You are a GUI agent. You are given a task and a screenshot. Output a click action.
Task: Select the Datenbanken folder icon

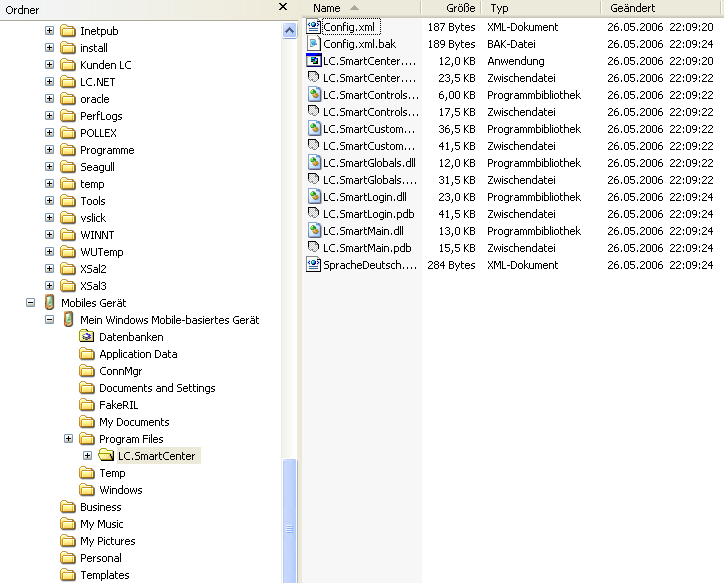(x=87, y=337)
